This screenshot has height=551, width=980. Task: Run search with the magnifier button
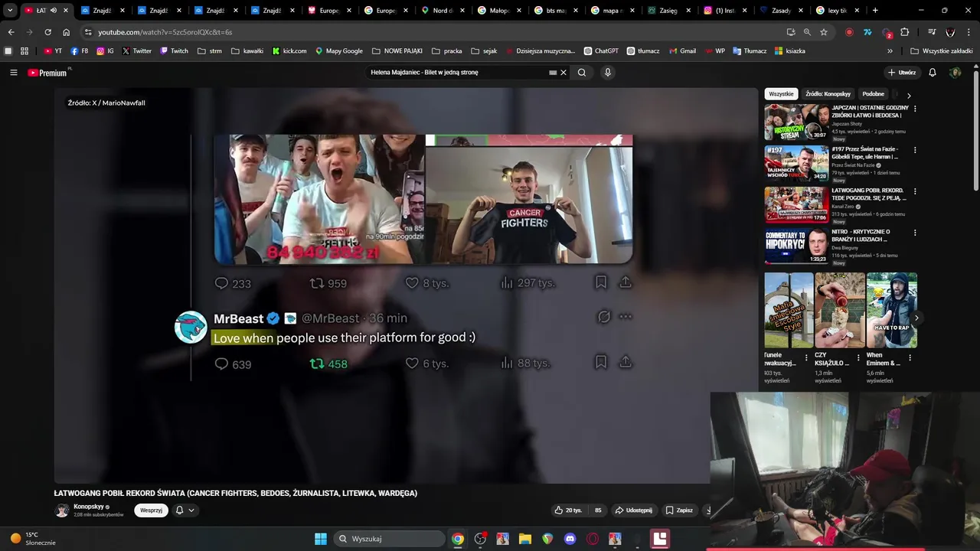tap(582, 73)
